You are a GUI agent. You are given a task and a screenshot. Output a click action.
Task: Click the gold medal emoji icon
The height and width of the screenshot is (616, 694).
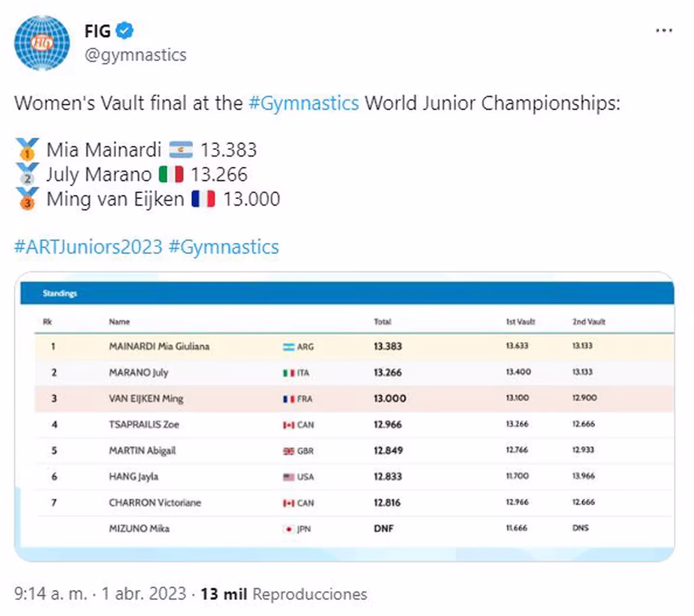tap(27, 149)
